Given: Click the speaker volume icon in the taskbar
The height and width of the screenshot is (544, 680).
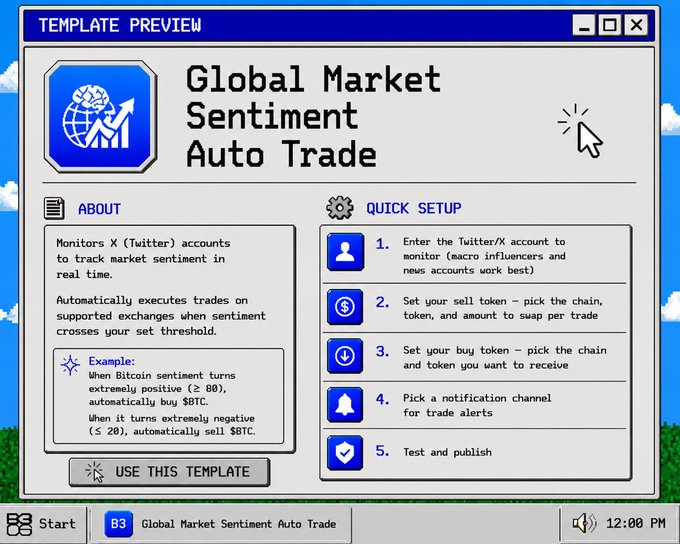Looking at the screenshot, I should point(584,523).
